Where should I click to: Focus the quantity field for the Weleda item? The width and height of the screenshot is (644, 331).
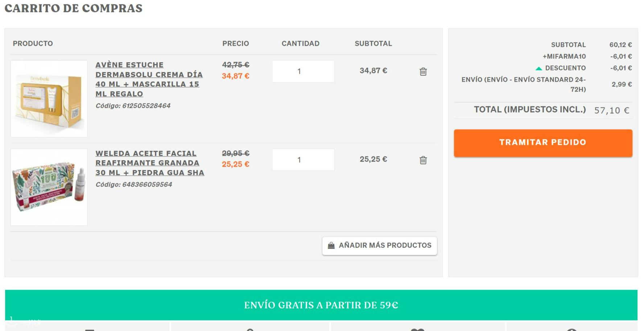[303, 160]
